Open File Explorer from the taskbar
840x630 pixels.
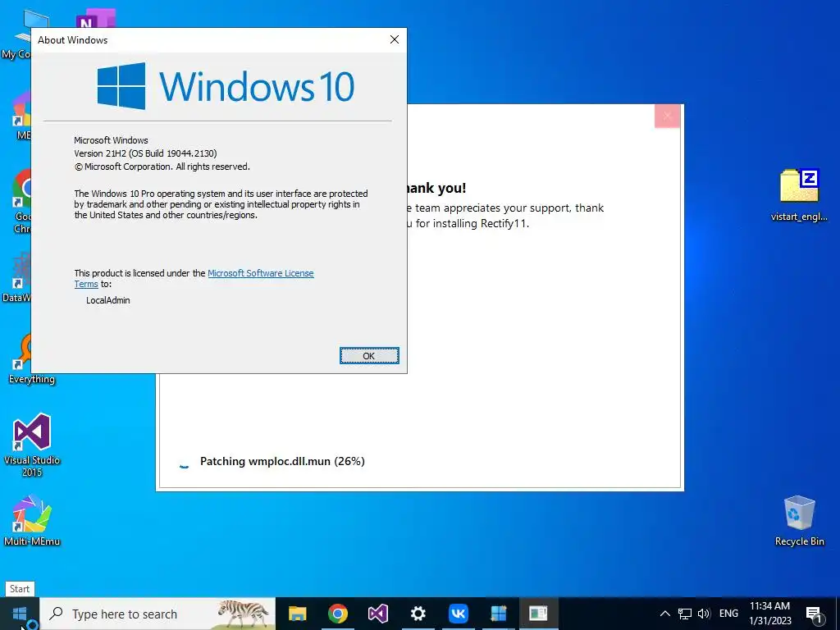pyautogui.click(x=297, y=614)
